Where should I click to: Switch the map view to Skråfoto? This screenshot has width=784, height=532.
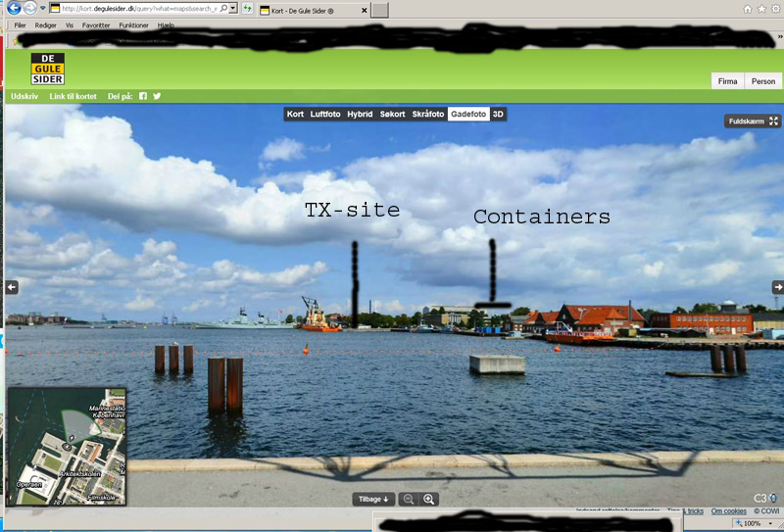click(x=428, y=114)
